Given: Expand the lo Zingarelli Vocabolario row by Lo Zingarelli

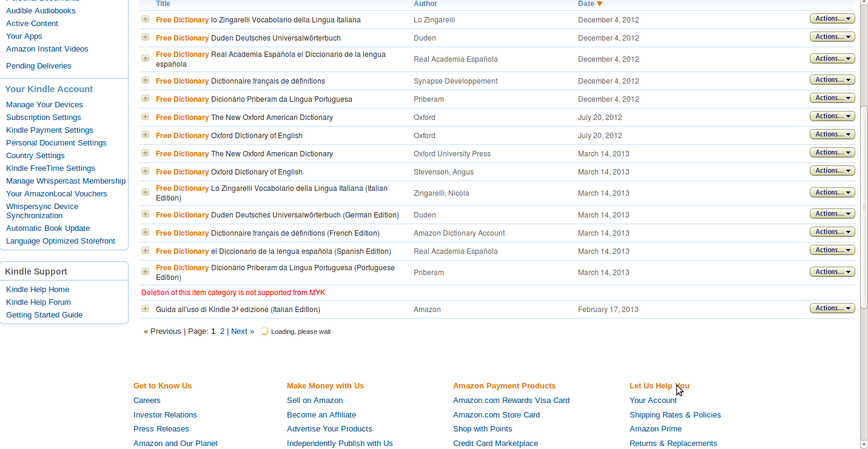Looking at the screenshot, I should 145,19.
